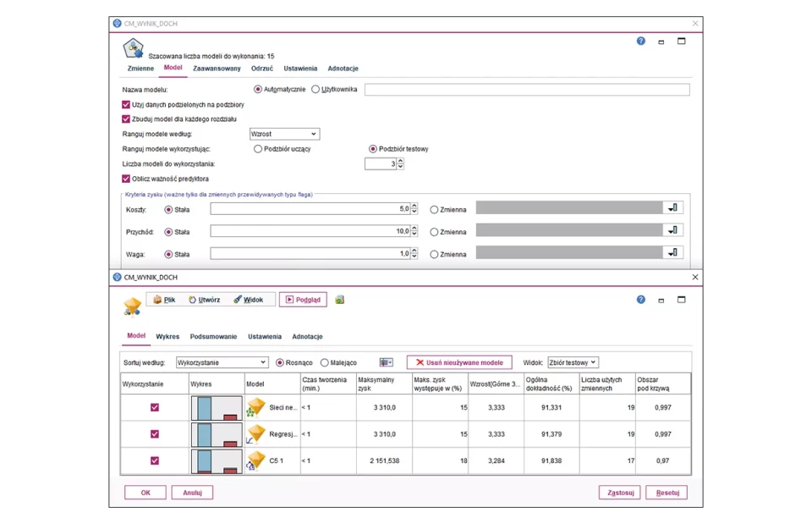812x524 pixels.
Task: Click the column chooser icon beside Malejąco
Action: 386,362
